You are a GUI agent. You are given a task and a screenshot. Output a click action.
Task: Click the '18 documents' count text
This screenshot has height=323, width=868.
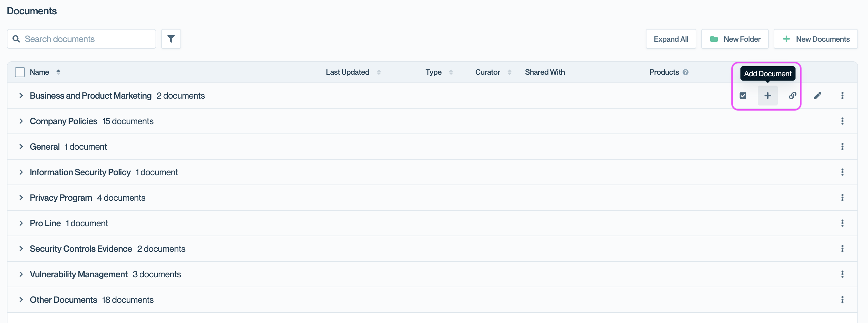click(x=128, y=300)
